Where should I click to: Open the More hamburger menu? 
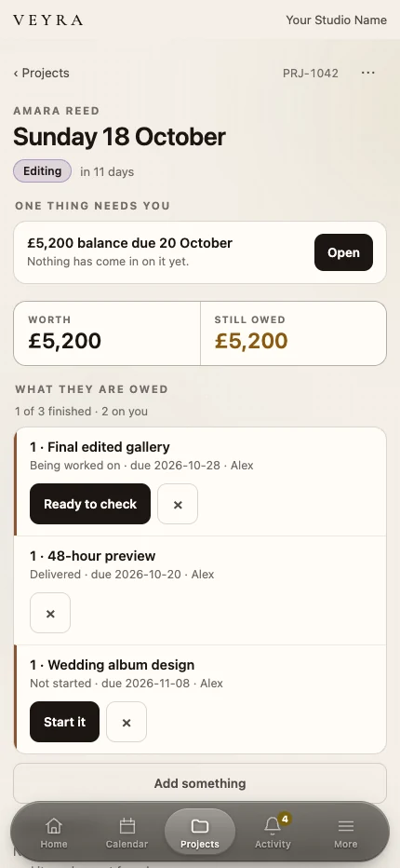[x=346, y=826]
